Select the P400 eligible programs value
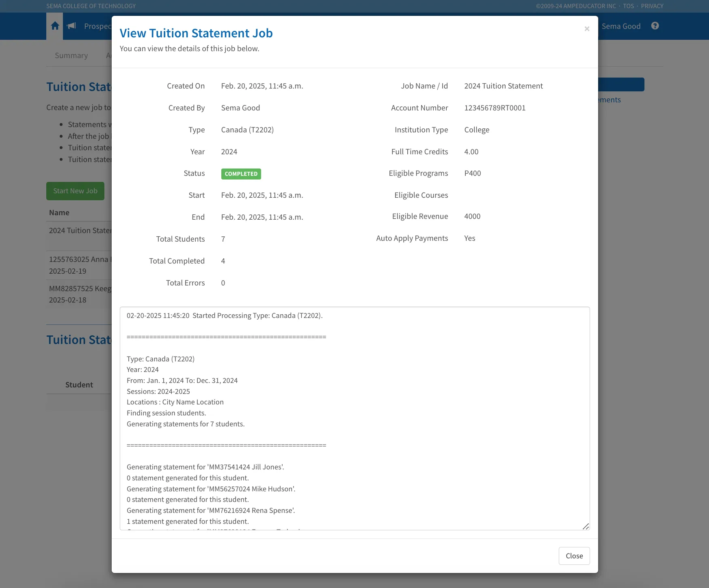The width and height of the screenshot is (709, 588). click(x=473, y=173)
